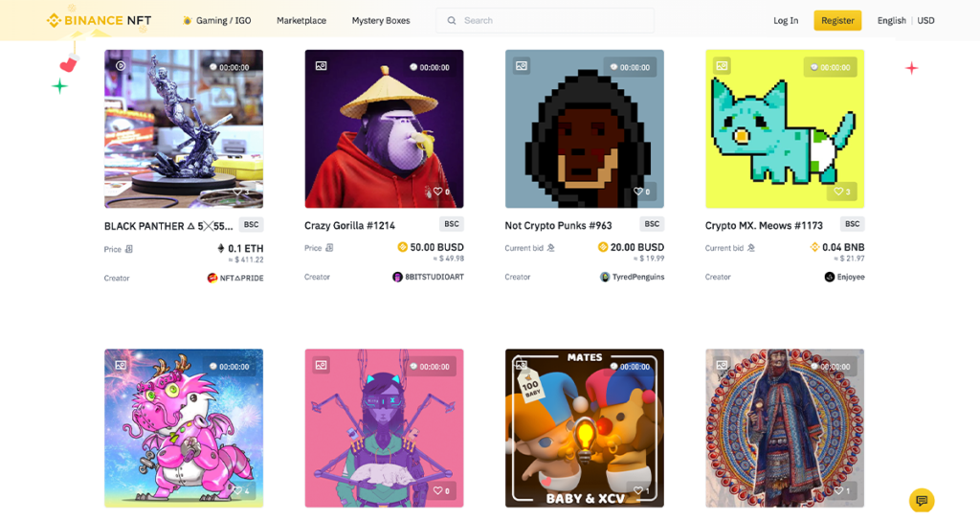Open the Gaming / IGO menu
Image resolution: width=980 pixels, height=521 pixels.
[217, 21]
